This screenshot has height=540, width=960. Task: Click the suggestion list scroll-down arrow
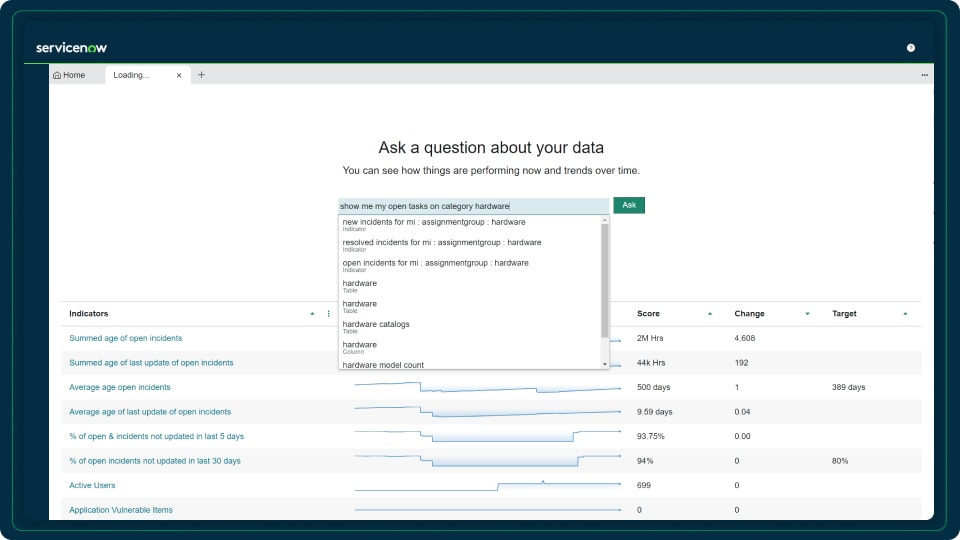coord(604,364)
